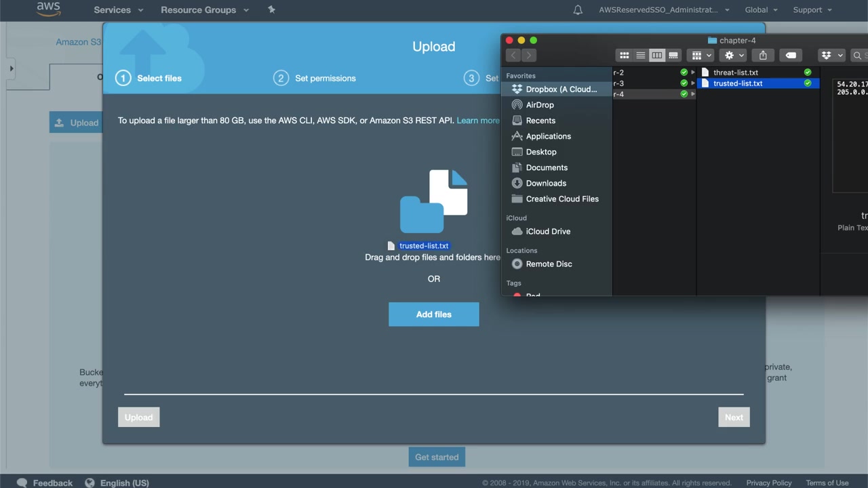This screenshot has width=868, height=488.
Task: Click the AWS logo home icon
Action: click(x=49, y=9)
